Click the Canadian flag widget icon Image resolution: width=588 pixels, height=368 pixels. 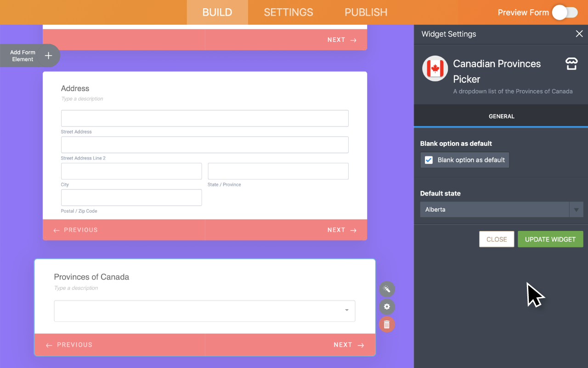coord(435,69)
